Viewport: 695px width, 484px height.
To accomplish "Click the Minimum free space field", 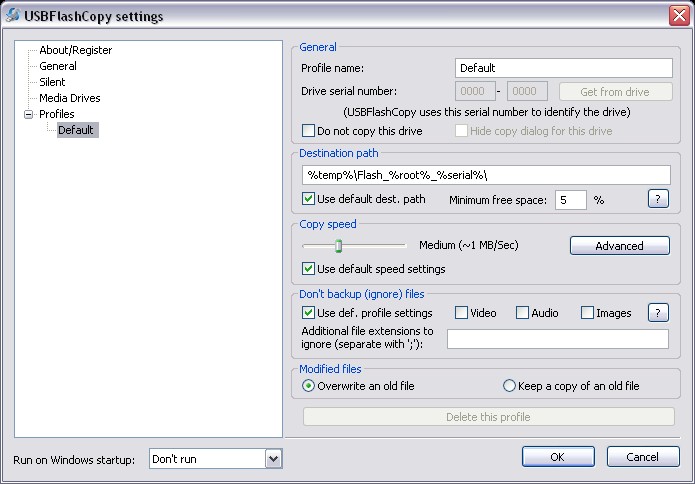I will pos(571,200).
